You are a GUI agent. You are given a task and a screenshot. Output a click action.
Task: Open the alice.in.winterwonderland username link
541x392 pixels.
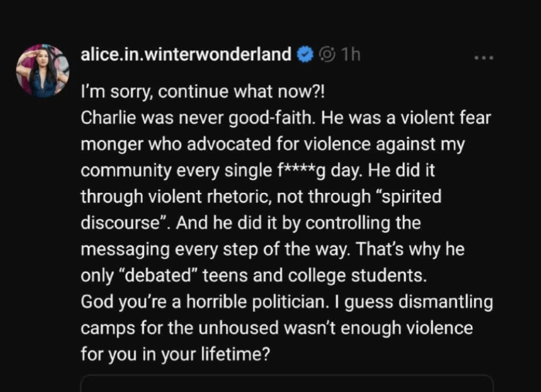(x=186, y=54)
